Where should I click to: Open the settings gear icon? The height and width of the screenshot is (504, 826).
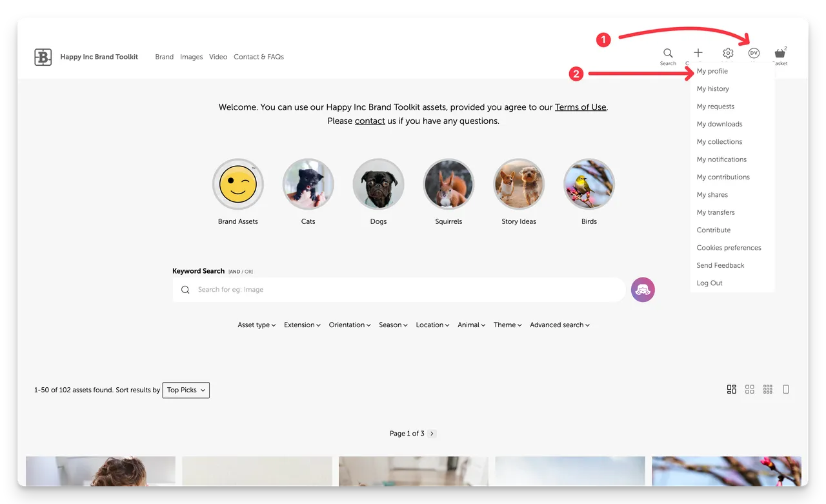pyautogui.click(x=728, y=54)
